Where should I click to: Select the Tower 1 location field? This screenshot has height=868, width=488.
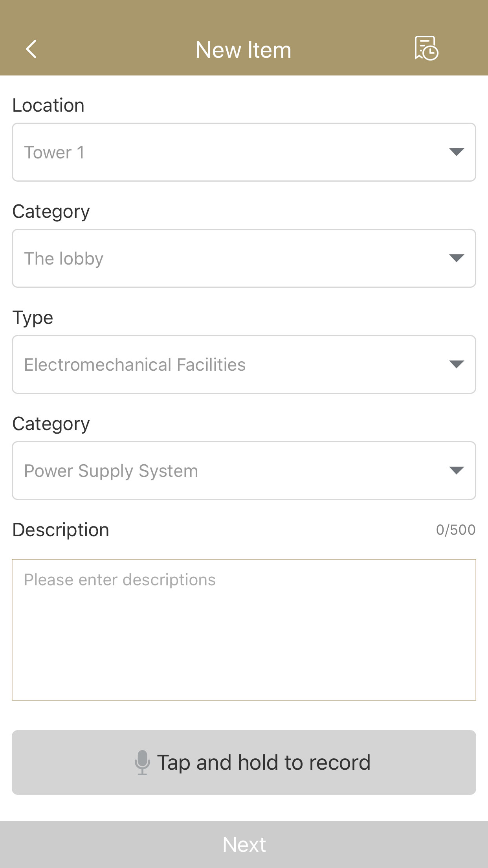pos(244,152)
